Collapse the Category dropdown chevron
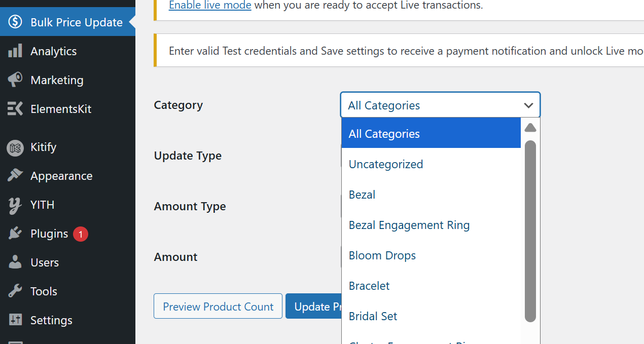Image resolution: width=644 pixels, height=344 pixels. [528, 105]
